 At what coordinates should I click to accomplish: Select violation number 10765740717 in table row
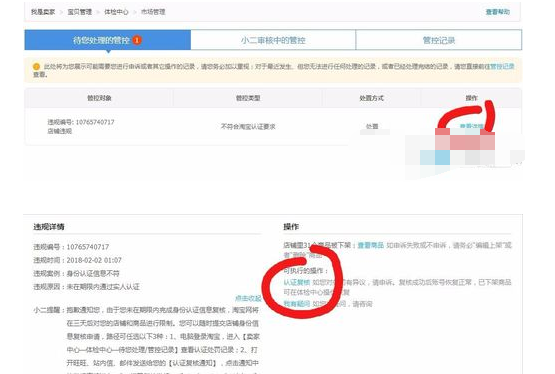tap(81, 122)
